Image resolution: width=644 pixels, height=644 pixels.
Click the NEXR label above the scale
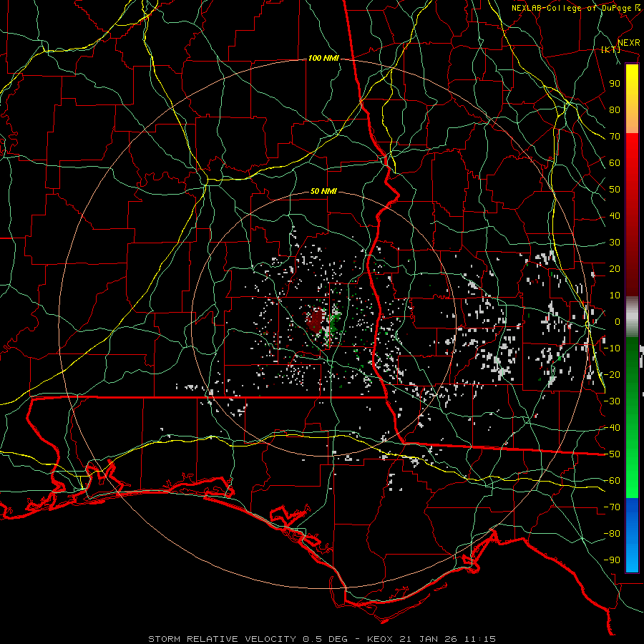[628, 43]
